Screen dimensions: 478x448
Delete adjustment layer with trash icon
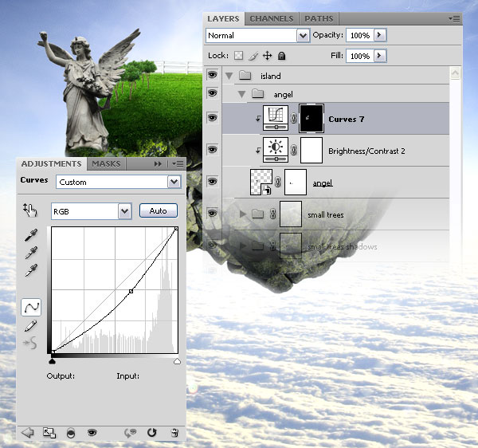(174, 432)
